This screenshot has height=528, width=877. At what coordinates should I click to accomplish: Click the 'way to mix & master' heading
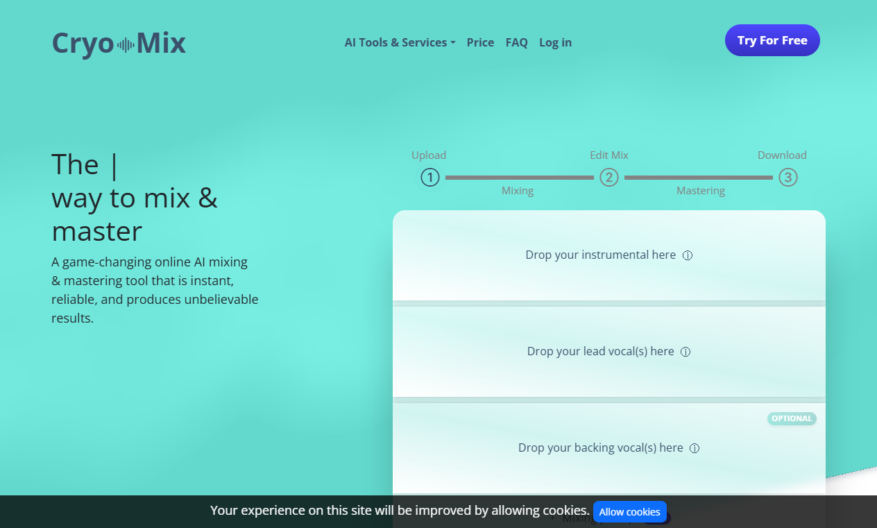134,214
